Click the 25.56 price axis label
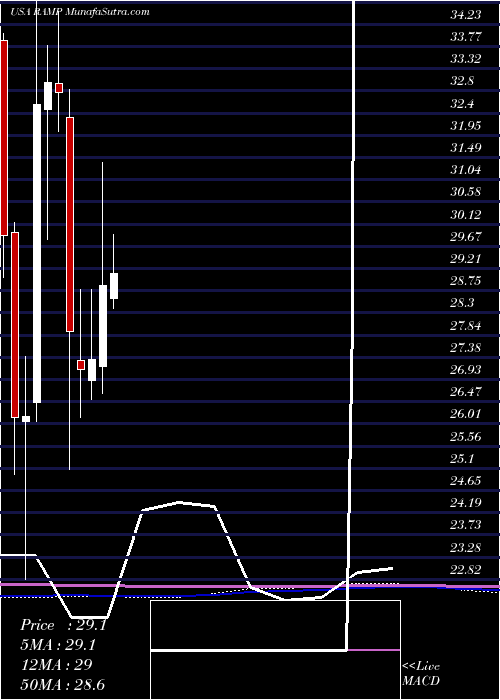 coord(466,437)
